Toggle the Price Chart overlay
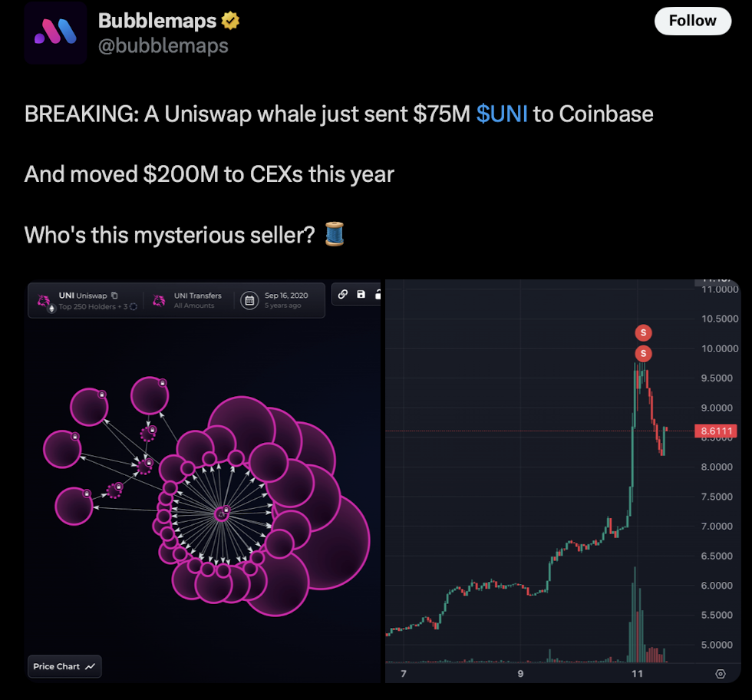 64,666
